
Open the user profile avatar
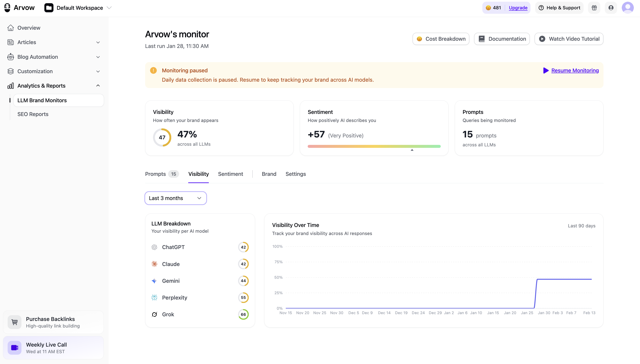628,7
